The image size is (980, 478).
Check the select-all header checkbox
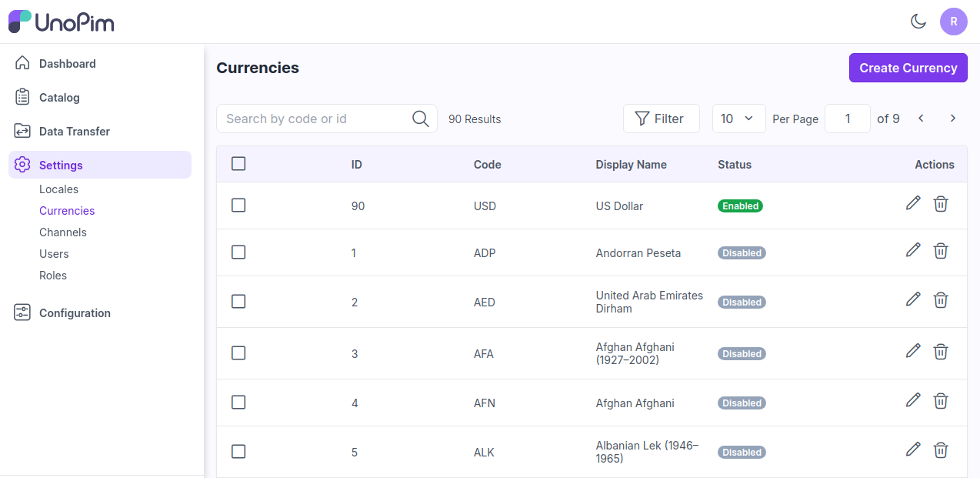click(x=238, y=164)
